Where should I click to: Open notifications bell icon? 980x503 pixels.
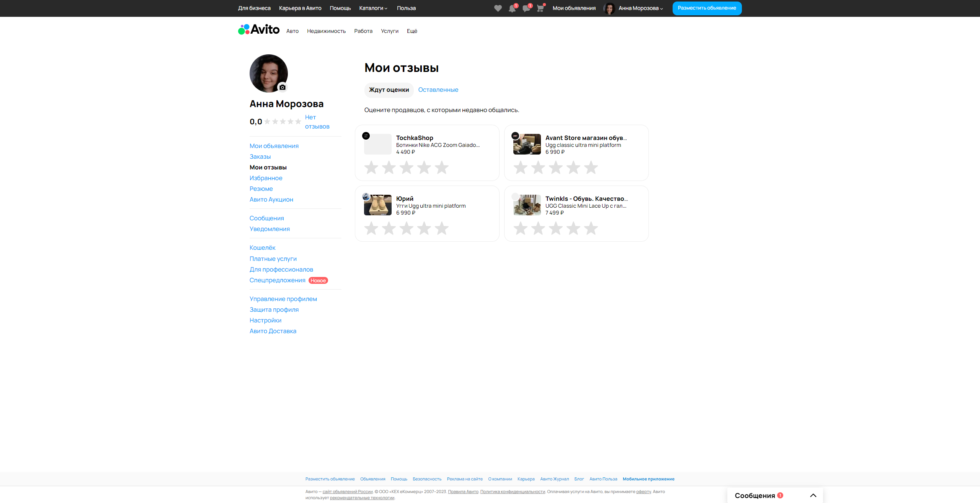(512, 8)
